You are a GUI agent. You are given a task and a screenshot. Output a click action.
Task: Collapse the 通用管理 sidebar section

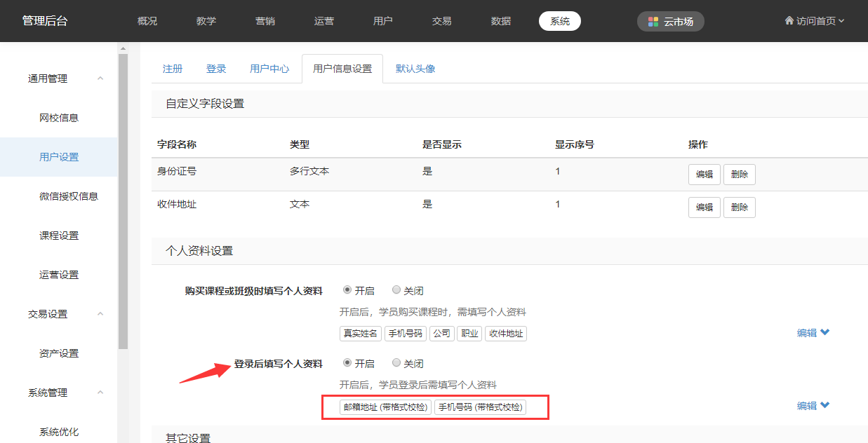tap(100, 79)
